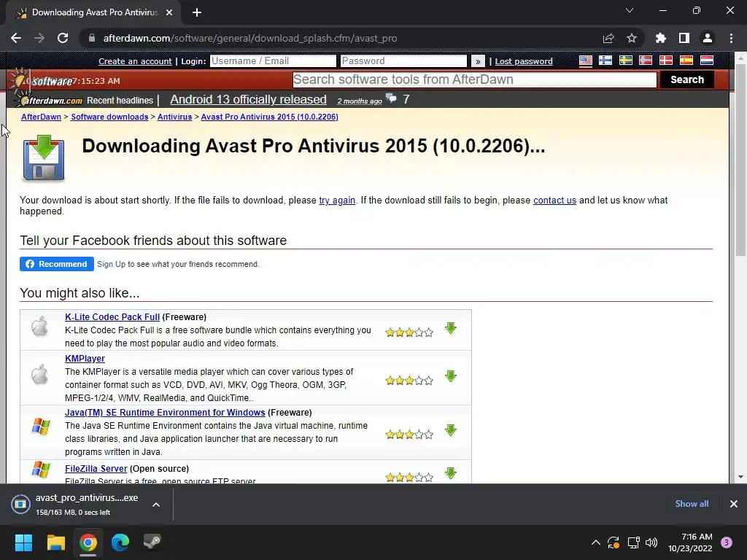The image size is (747, 560).
Task: Download FileZilla Server via green arrow
Action: (451, 472)
